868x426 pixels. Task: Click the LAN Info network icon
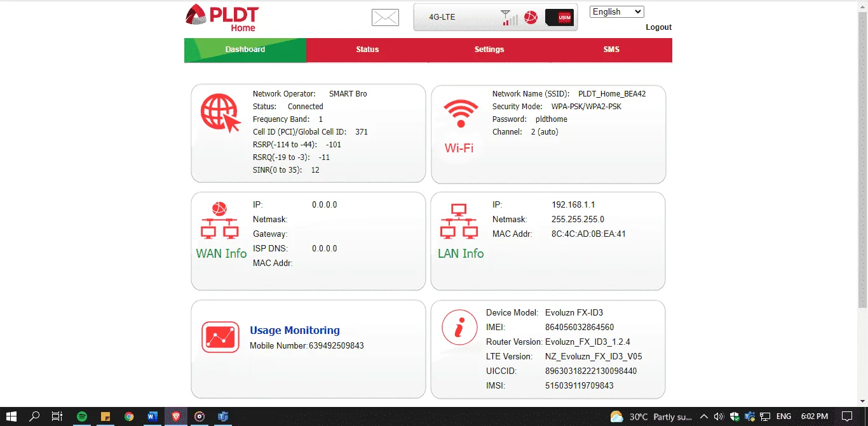(x=459, y=222)
